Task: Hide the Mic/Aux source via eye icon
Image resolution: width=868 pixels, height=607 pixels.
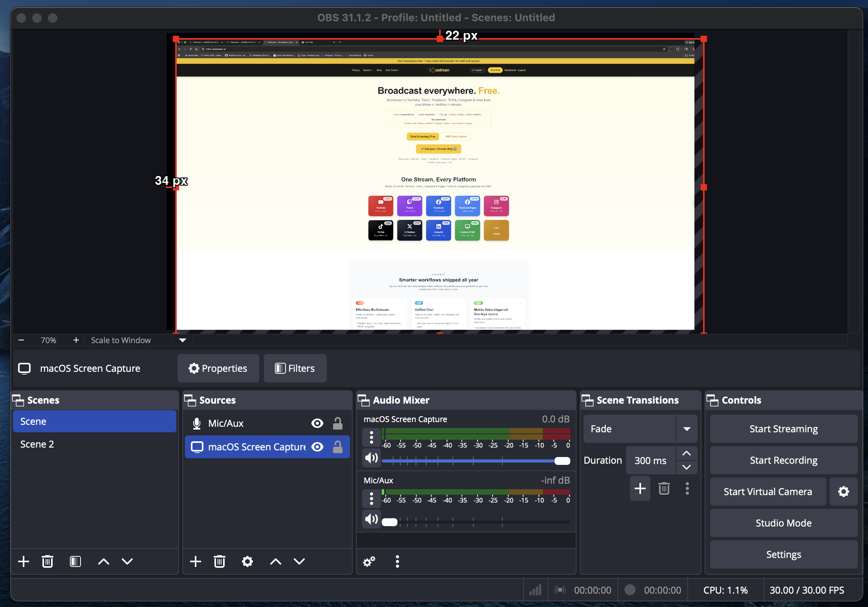Action: tap(317, 423)
